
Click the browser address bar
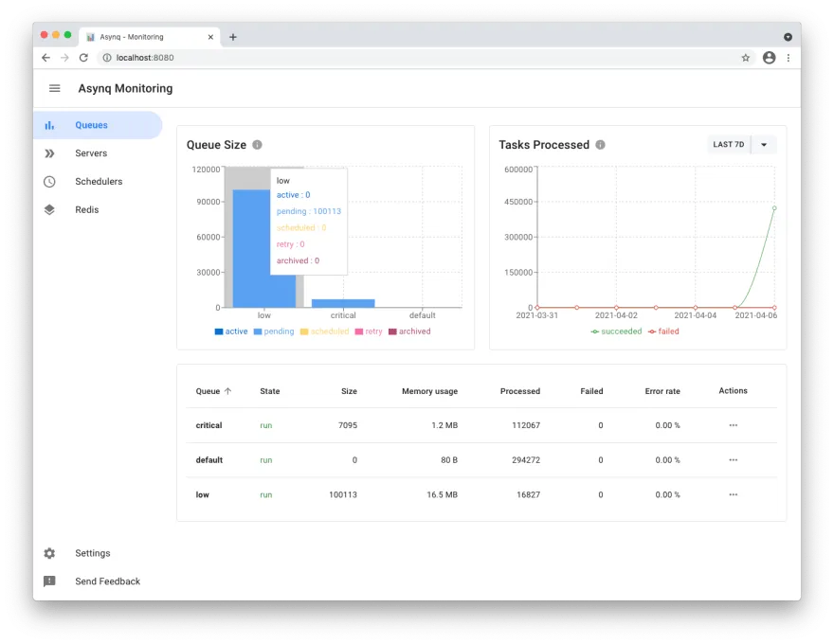(284, 57)
